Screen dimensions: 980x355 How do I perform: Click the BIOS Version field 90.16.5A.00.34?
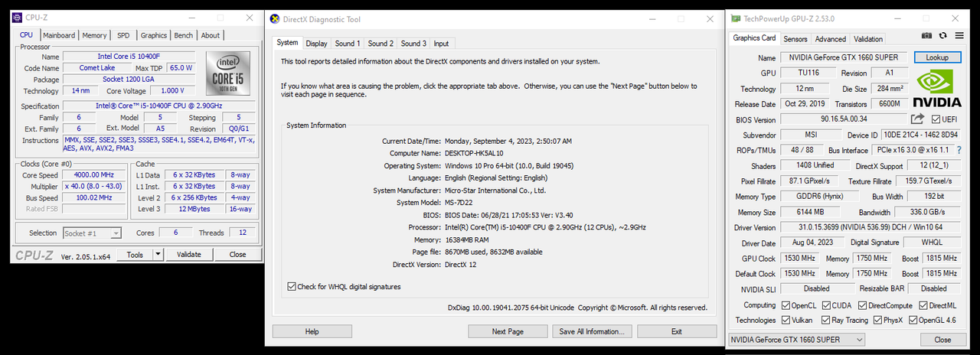pyautogui.click(x=843, y=119)
